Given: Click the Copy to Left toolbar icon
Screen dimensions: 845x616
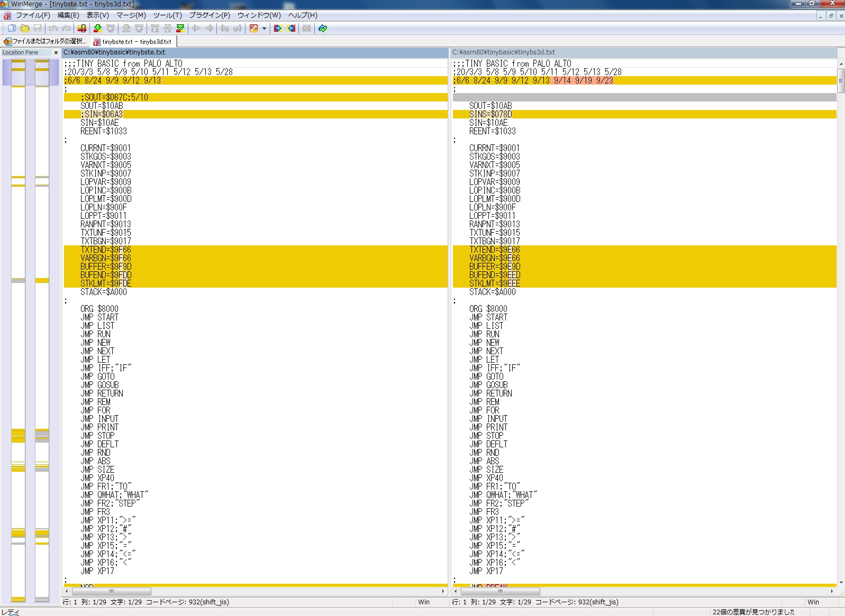Looking at the screenshot, I should [x=209, y=29].
